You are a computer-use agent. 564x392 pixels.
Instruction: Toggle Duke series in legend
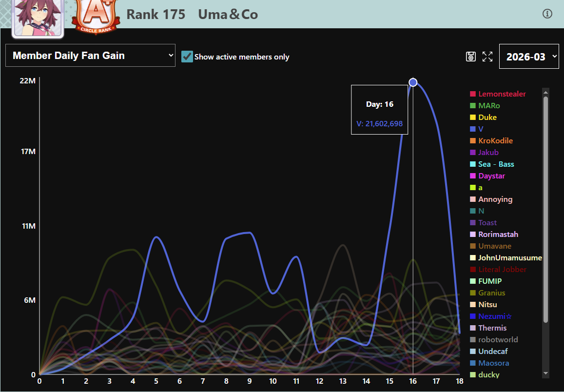(x=483, y=117)
